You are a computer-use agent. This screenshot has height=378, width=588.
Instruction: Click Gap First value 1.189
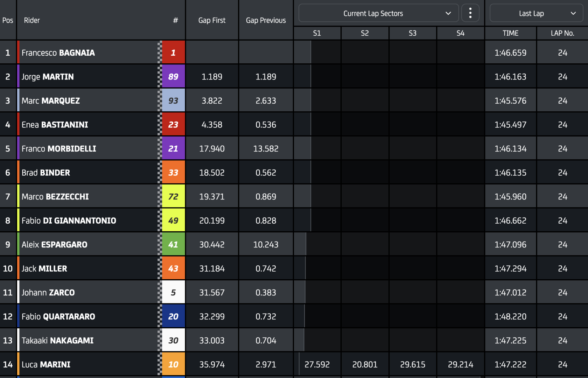pos(212,77)
